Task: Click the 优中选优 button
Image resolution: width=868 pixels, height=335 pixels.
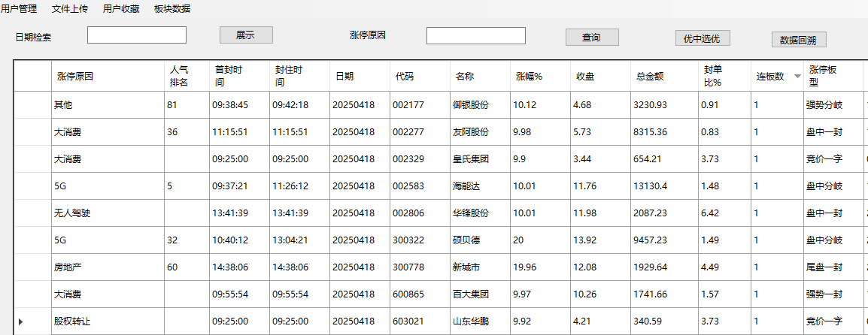Action: coord(703,38)
